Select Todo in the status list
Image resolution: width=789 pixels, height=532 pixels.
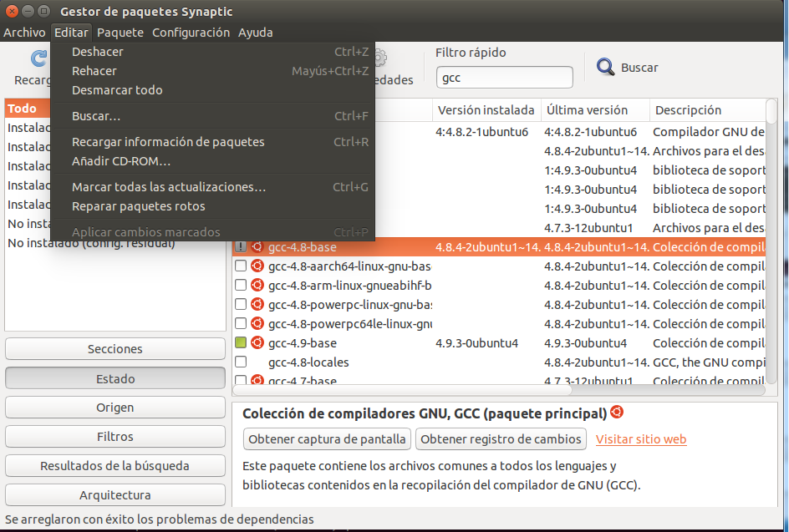click(28, 108)
